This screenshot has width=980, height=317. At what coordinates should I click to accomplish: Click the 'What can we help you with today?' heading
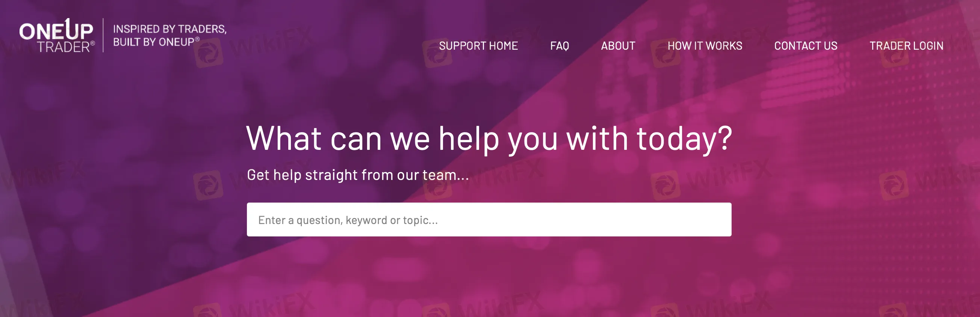489,139
